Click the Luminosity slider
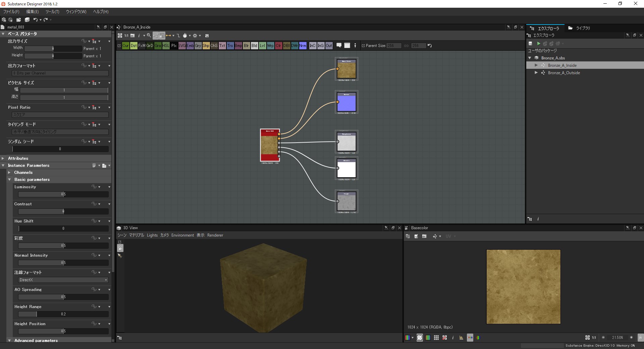The image size is (644, 349). click(x=63, y=194)
